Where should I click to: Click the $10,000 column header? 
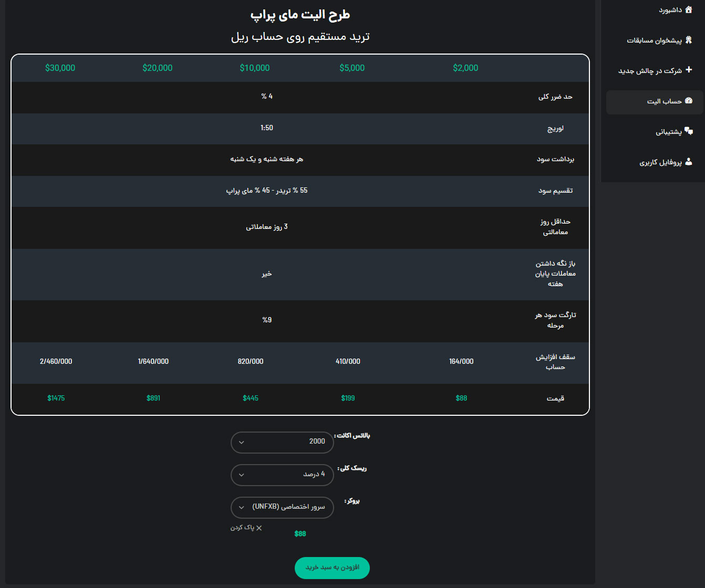coord(255,68)
